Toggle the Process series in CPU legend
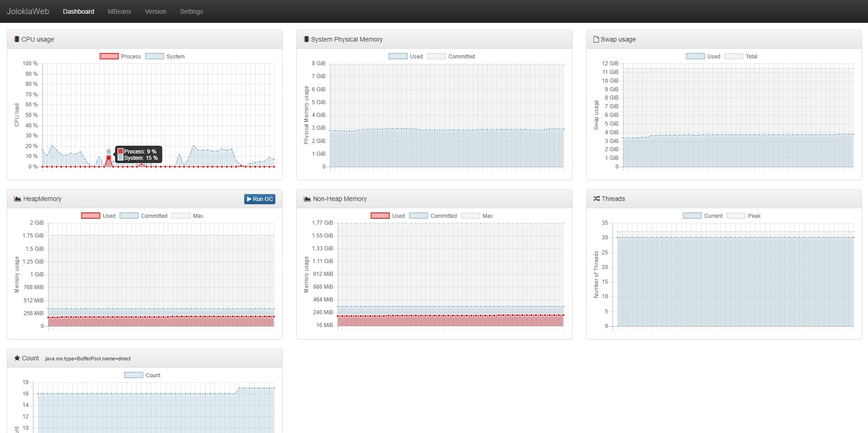This screenshot has height=433, width=868. [121, 57]
